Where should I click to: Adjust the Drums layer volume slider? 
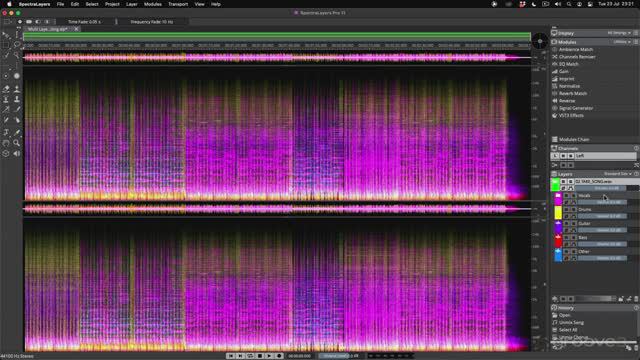pyautogui.click(x=602, y=216)
